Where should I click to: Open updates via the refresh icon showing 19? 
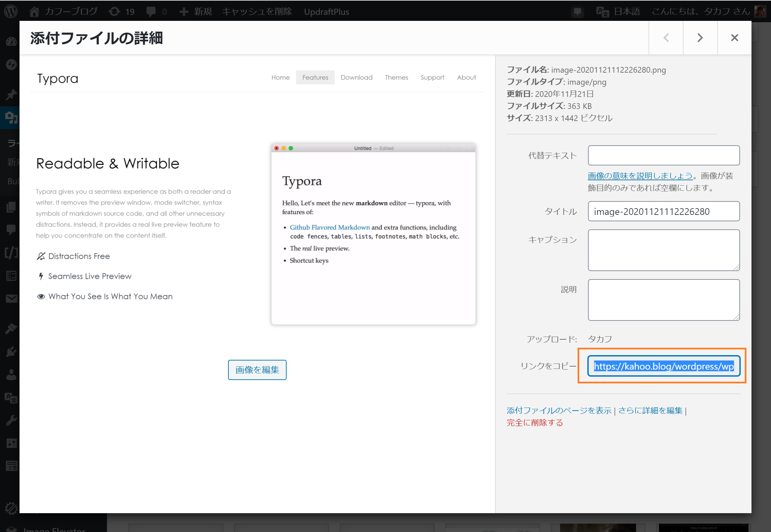116,11
